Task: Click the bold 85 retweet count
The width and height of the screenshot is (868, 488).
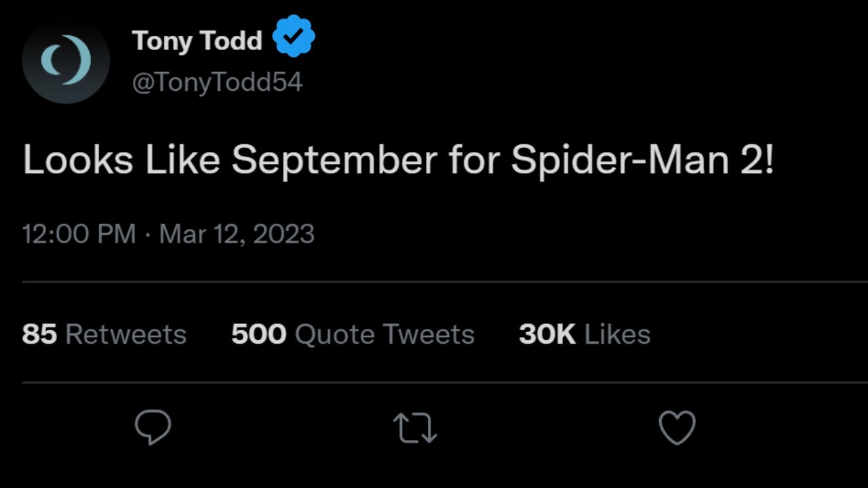Action: click(x=39, y=334)
